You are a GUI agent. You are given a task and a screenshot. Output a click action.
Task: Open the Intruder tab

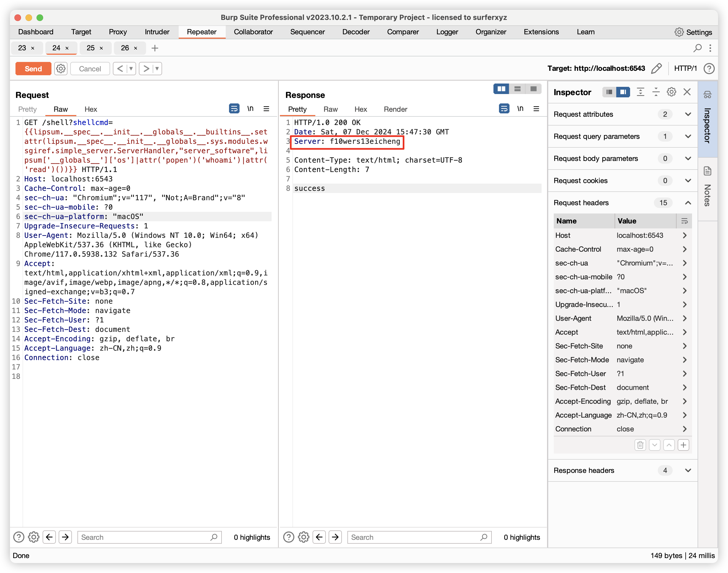click(x=157, y=32)
